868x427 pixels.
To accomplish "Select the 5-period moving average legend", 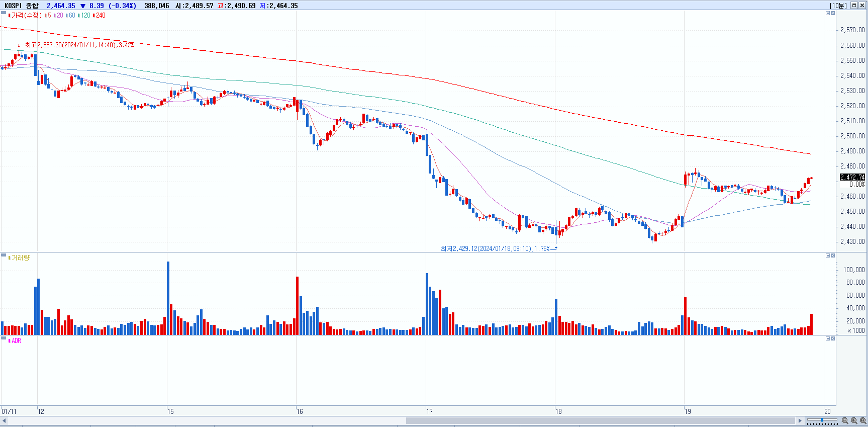I will click(x=48, y=16).
